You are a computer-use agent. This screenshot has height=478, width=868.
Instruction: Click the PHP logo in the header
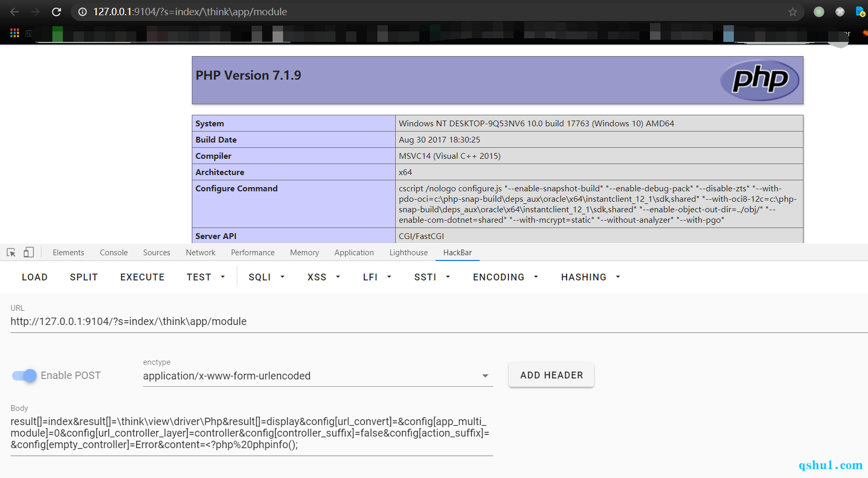coord(759,80)
